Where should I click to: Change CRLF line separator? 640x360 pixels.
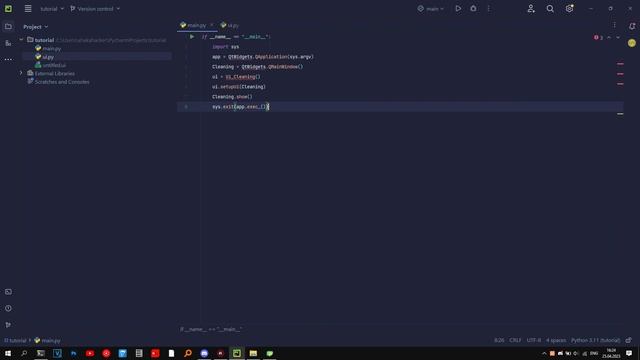coord(515,340)
